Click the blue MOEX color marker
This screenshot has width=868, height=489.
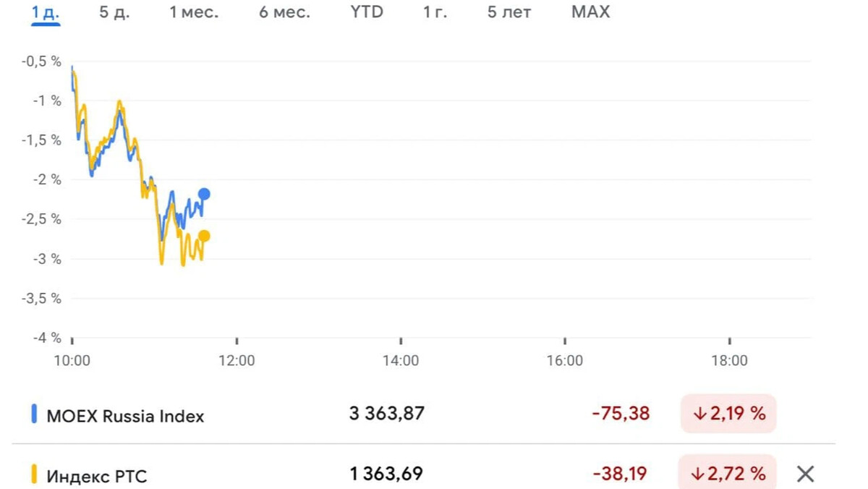point(33,414)
